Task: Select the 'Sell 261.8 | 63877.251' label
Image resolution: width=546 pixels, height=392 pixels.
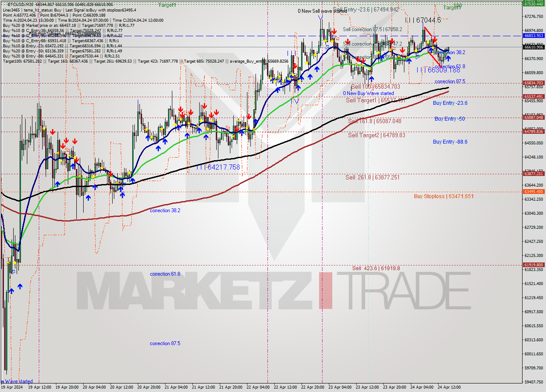Action: click(x=372, y=177)
